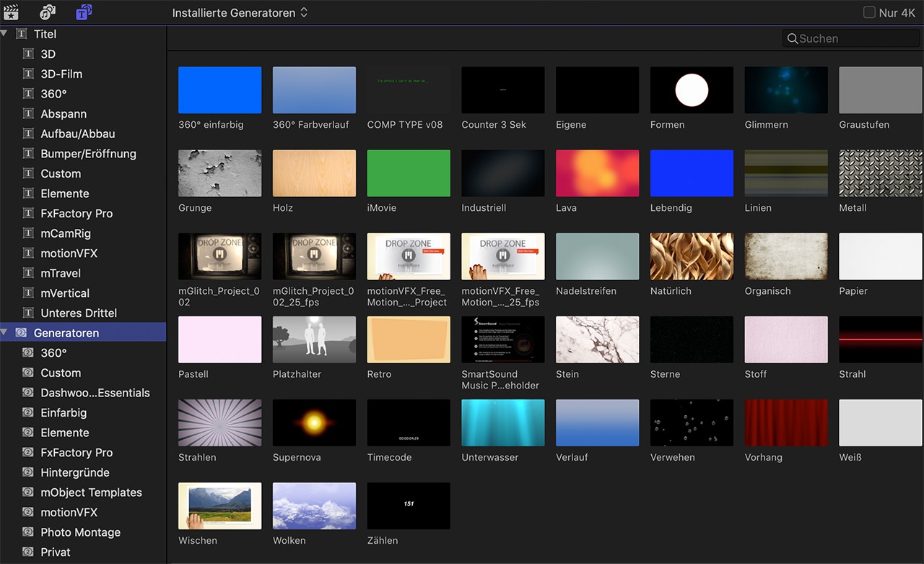This screenshot has height=564, width=924.
Task: Click the generator icon beside Hintergründe
Action: 28,472
